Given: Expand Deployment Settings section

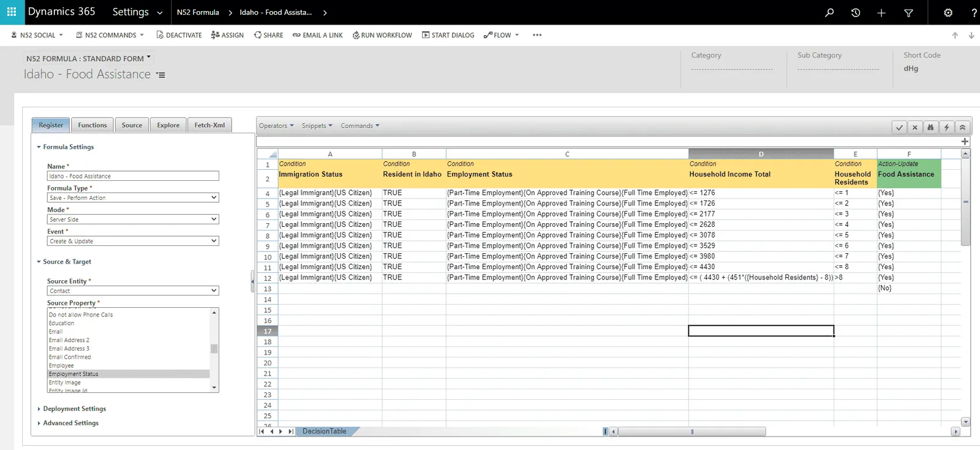Looking at the screenshot, I should click(x=72, y=409).
